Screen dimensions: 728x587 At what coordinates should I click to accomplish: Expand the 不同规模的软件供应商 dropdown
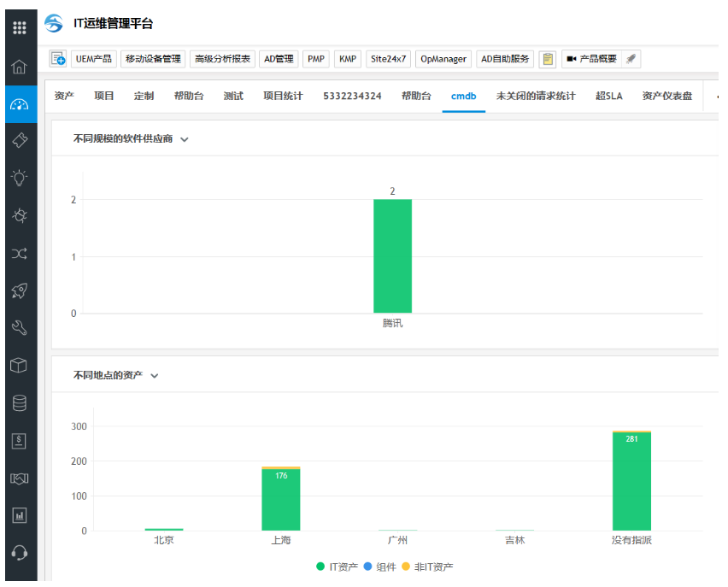click(x=185, y=138)
